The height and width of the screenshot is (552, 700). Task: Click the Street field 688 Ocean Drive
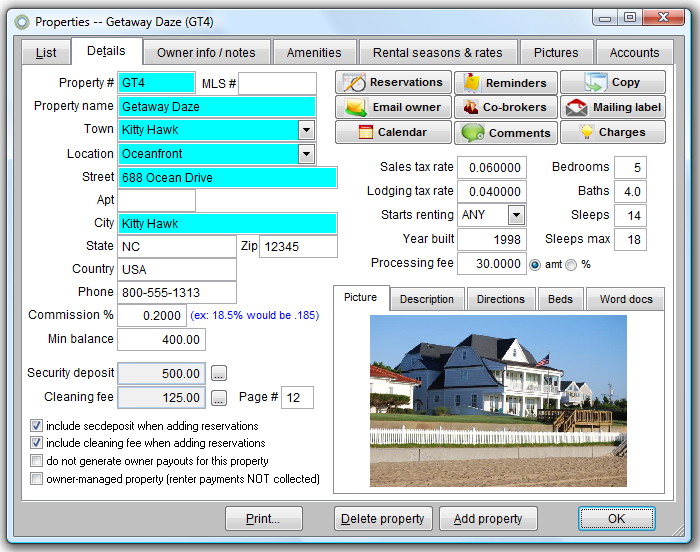click(227, 178)
